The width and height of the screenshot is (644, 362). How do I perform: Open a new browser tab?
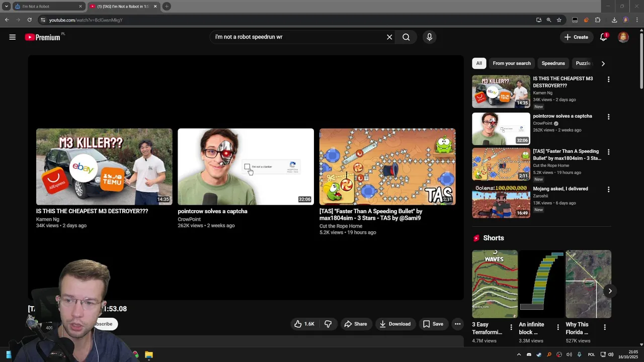tap(167, 7)
